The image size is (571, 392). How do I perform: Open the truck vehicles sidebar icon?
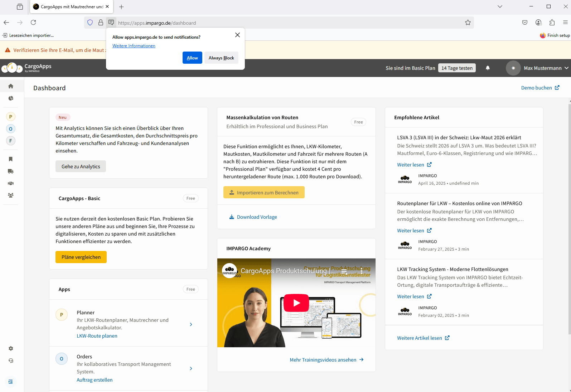(x=11, y=171)
